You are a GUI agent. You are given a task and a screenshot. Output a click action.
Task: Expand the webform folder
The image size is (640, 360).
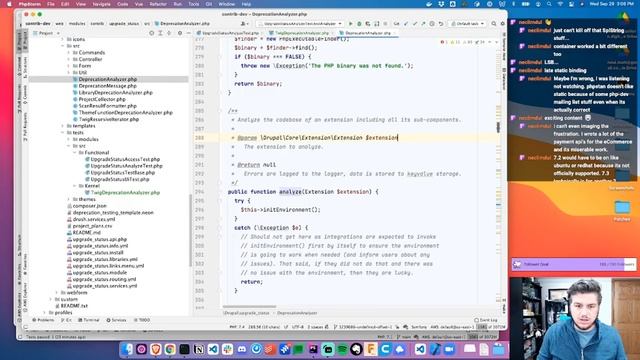coord(57,293)
